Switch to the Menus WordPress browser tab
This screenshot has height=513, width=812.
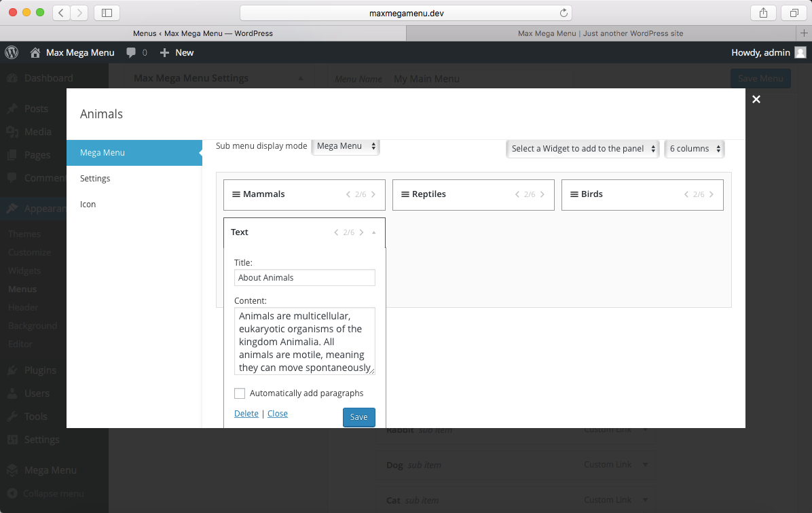(x=203, y=33)
